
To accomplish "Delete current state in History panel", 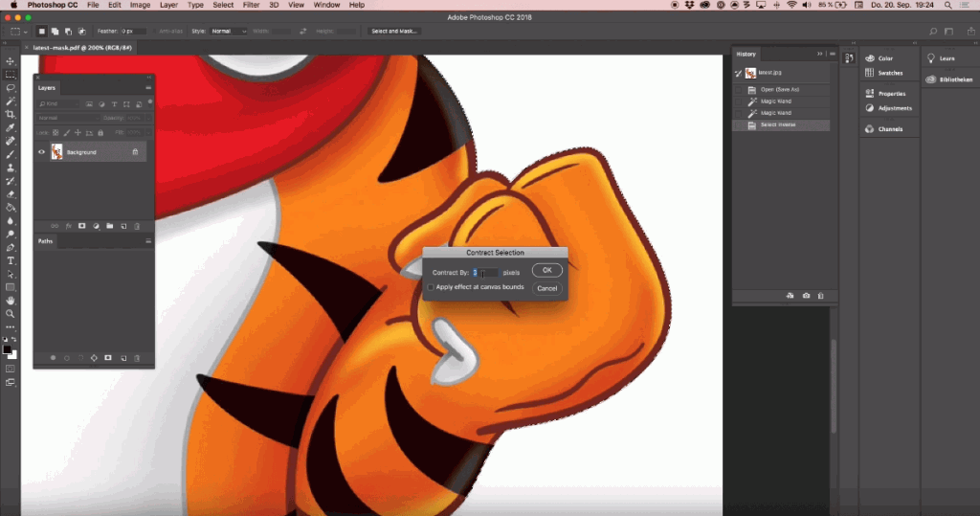I will [820, 296].
